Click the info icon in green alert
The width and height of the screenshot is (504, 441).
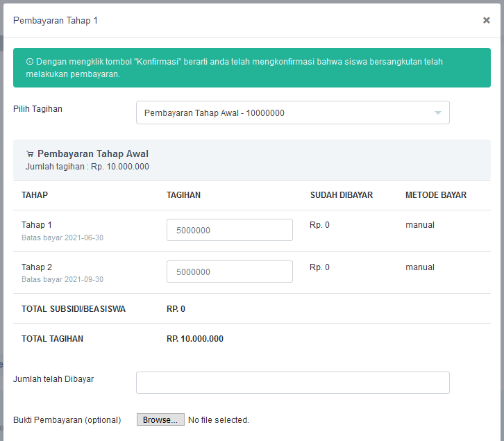[30, 62]
